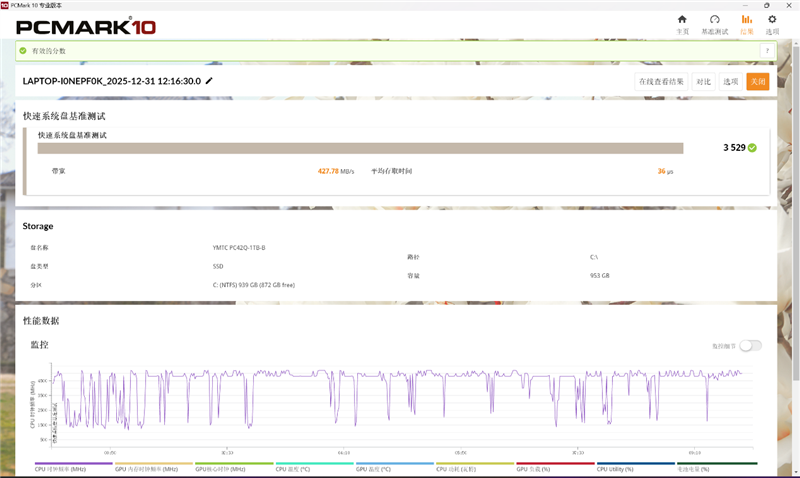Click the 在线查看结果 button
800x478 pixels.
[661, 82]
